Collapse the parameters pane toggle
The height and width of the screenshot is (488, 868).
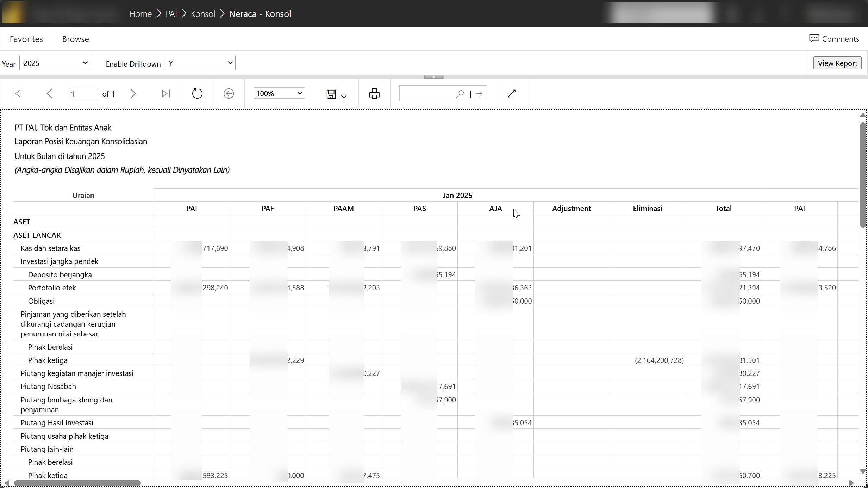pyautogui.click(x=433, y=76)
